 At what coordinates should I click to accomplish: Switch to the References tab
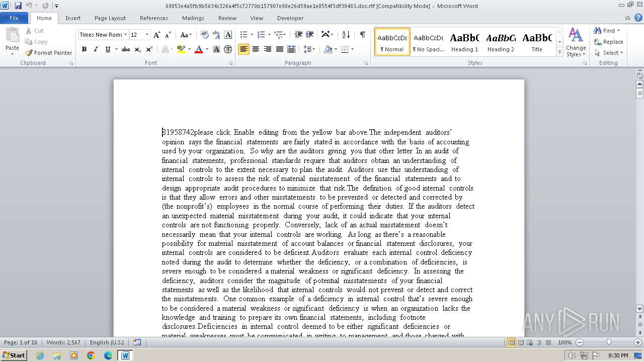point(154,18)
